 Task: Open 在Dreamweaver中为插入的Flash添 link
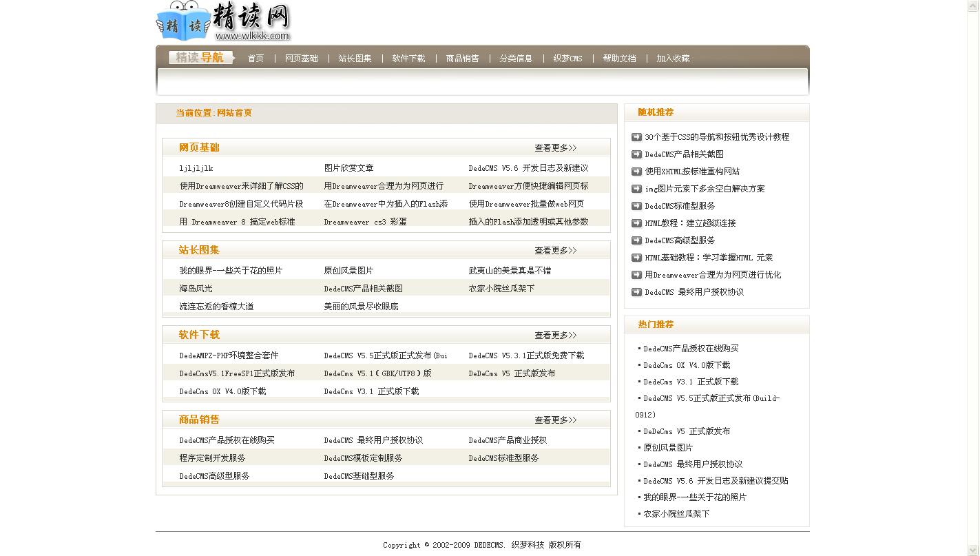point(386,204)
